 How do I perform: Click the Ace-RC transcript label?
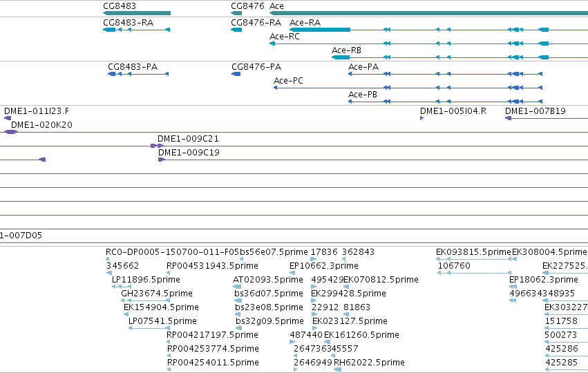pyautogui.click(x=284, y=37)
